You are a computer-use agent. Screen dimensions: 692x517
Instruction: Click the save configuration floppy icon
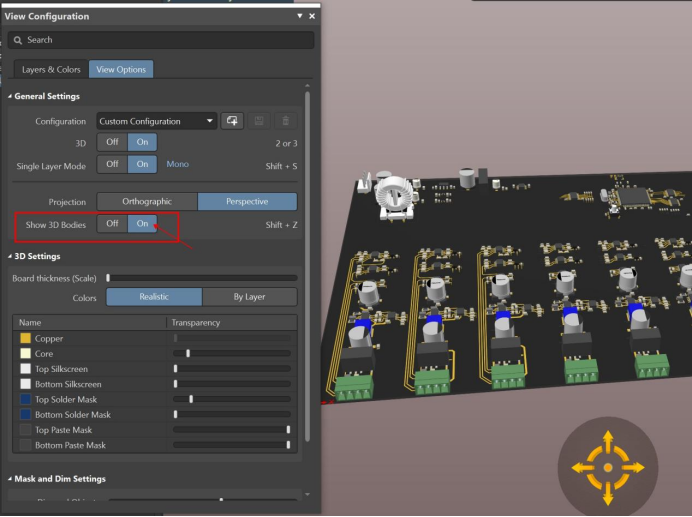coord(260,121)
